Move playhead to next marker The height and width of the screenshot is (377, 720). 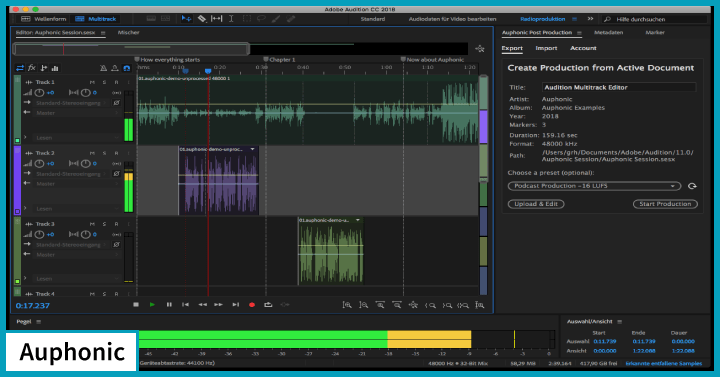click(236, 304)
